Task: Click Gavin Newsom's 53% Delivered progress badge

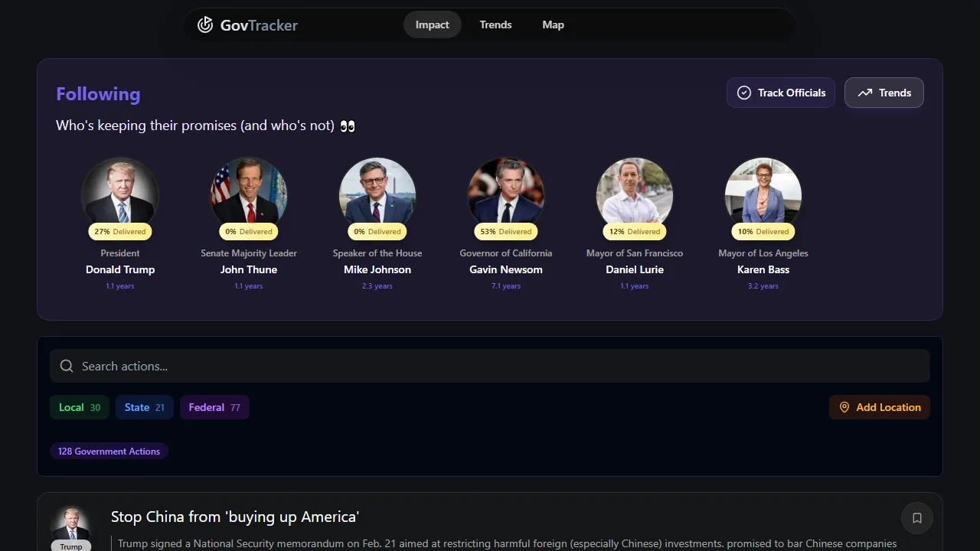Action: point(505,231)
